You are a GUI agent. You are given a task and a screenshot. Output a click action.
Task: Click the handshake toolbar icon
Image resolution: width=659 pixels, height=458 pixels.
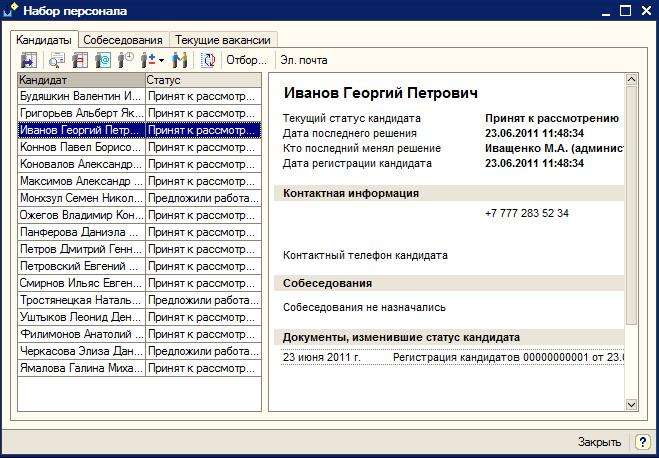(180, 60)
